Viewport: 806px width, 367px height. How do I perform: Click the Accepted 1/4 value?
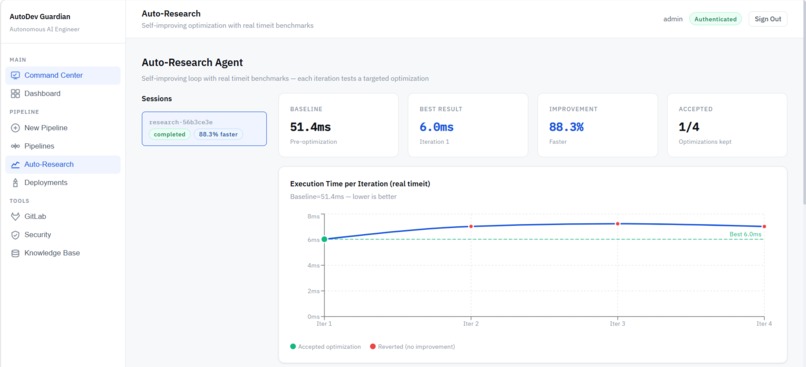coord(689,127)
